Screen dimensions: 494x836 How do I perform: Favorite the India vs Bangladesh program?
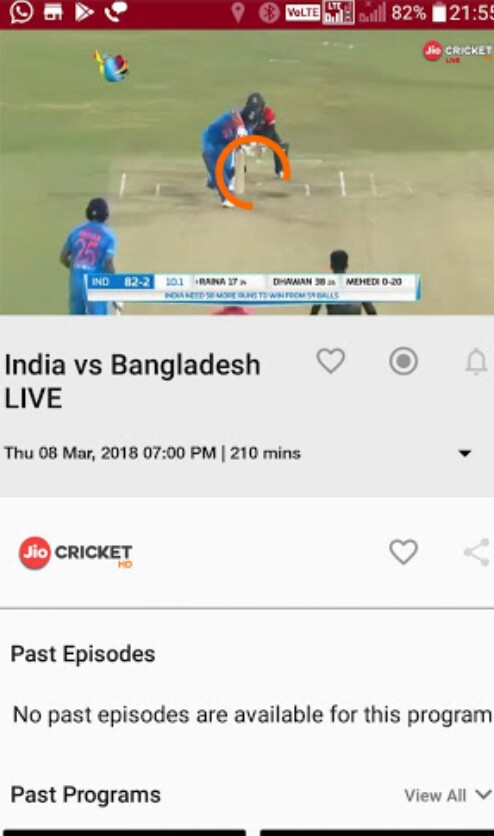pos(330,361)
